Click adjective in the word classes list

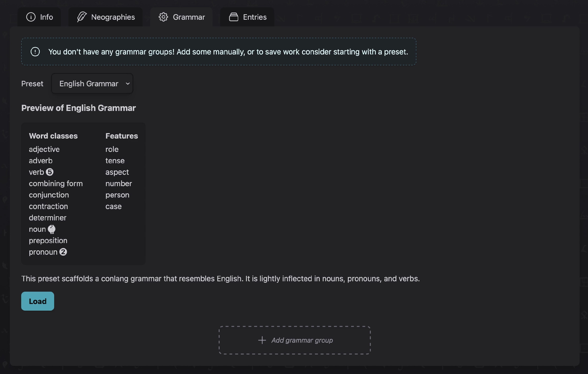point(44,149)
